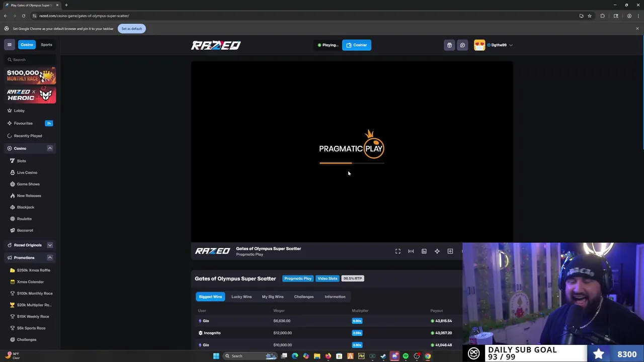644x362 pixels.
Task: Expand the Razed Originals section chevron
Action: click(x=50, y=245)
